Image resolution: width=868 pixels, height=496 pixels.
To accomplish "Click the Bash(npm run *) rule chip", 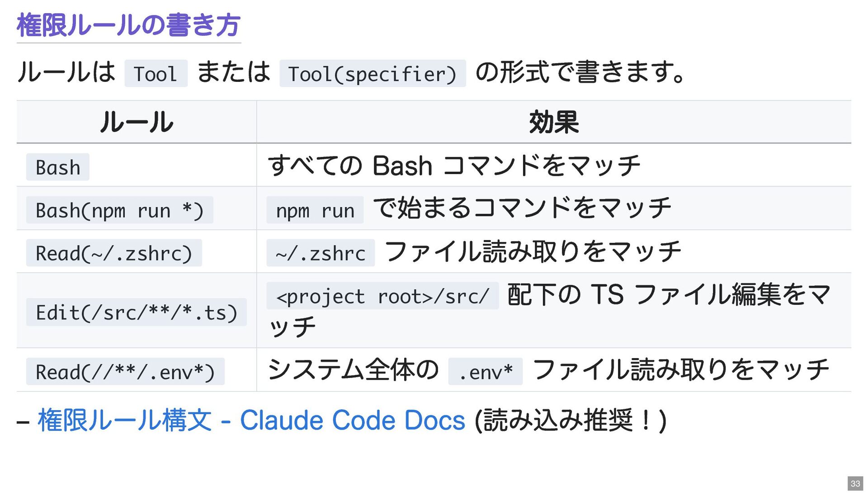I will (119, 210).
